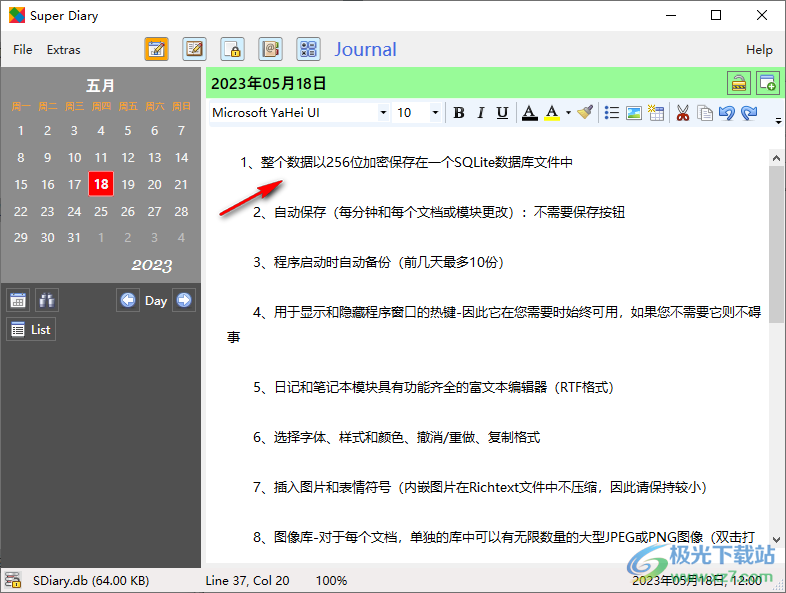Click SDiary.db (64.00 KB) in status bar
The width and height of the screenshot is (786, 593).
(91, 580)
